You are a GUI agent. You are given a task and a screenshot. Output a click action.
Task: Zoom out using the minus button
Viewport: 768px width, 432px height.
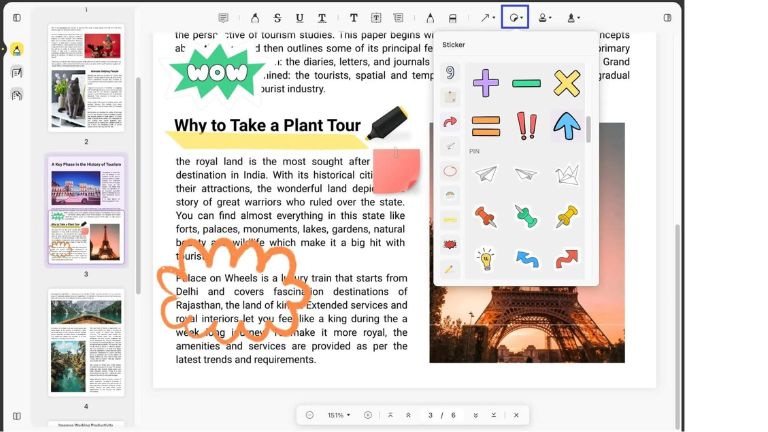click(x=310, y=415)
